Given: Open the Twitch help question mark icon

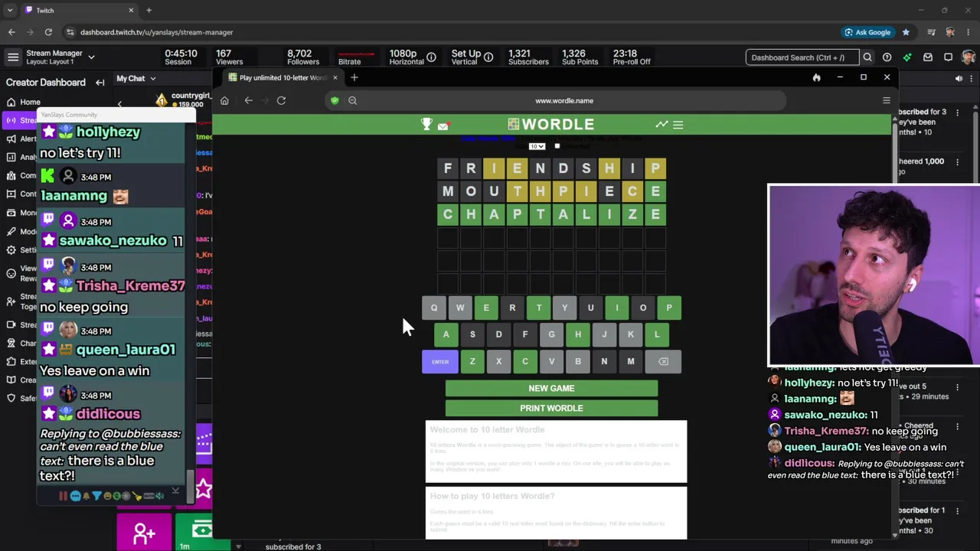Looking at the screenshot, I should pyautogui.click(x=887, y=57).
